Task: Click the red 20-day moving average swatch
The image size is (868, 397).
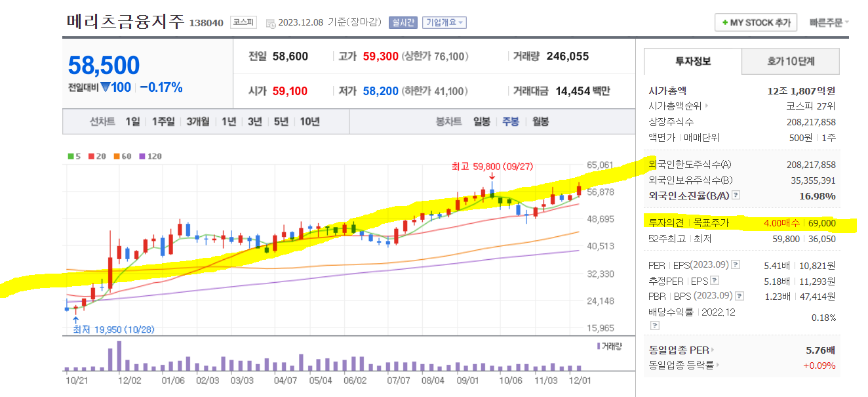Action: 90,156
